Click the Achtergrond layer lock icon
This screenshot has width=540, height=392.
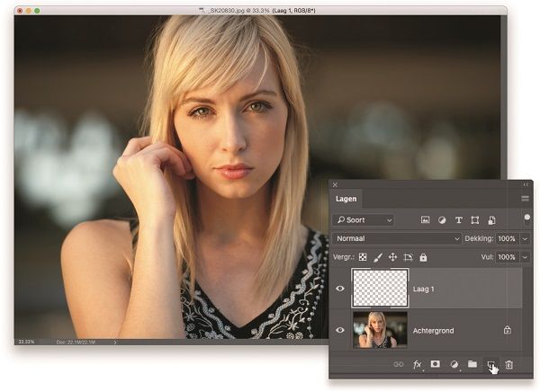(x=508, y=330)
